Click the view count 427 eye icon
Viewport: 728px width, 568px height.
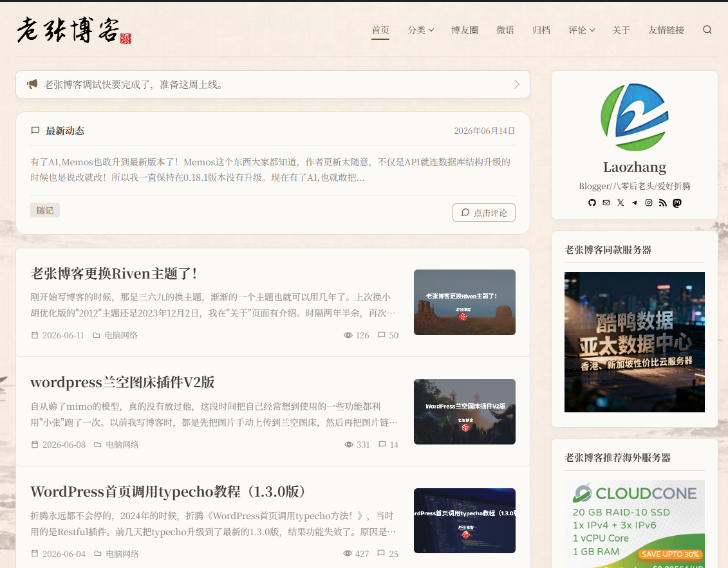click(x=348, y=553)
